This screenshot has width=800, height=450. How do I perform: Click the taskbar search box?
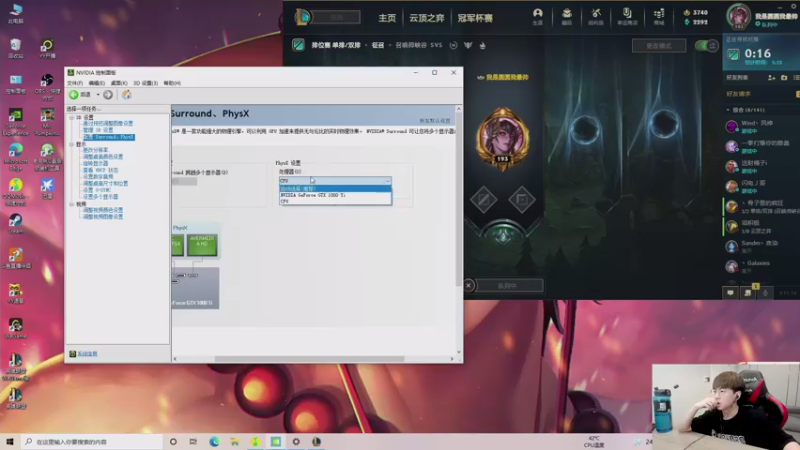click(x=92, y=441)
